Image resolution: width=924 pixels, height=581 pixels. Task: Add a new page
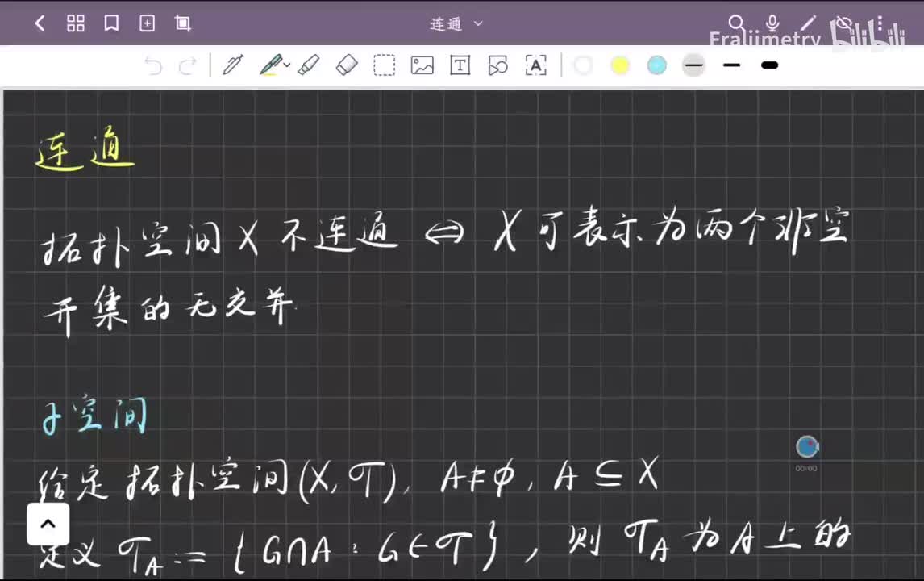pos(147,23)
